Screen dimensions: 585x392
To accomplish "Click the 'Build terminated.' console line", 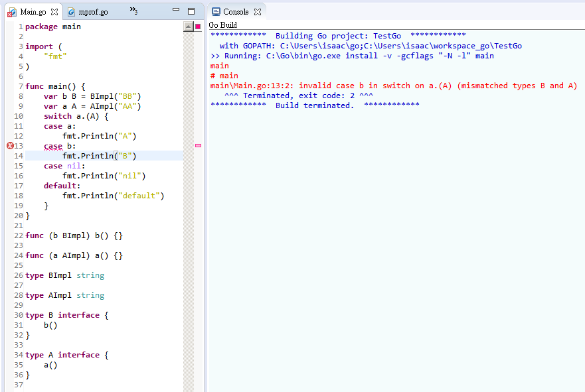I will coord(315,105).
